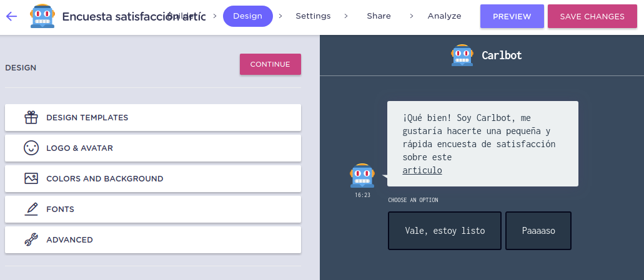
Task: Choose the 'Paaaaso' reply option
Action: [x=538, y=231]
